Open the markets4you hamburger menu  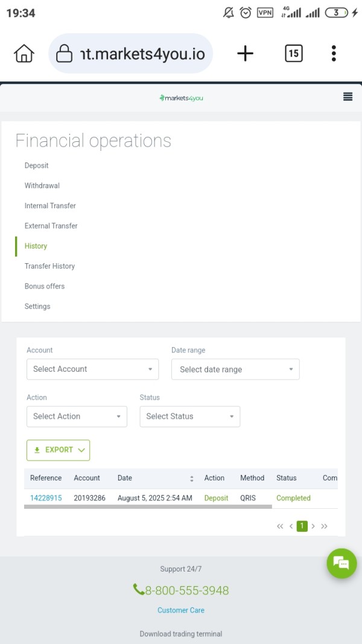(x=348, y=97)
